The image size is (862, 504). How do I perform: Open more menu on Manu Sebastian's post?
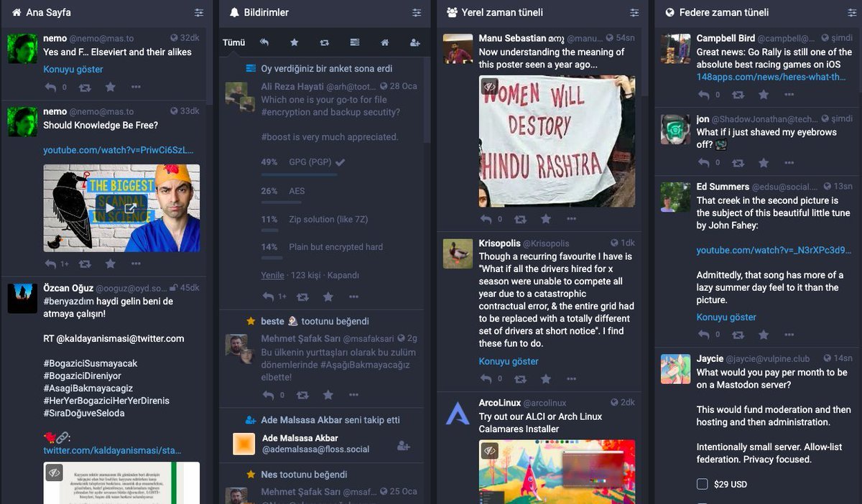571,219
